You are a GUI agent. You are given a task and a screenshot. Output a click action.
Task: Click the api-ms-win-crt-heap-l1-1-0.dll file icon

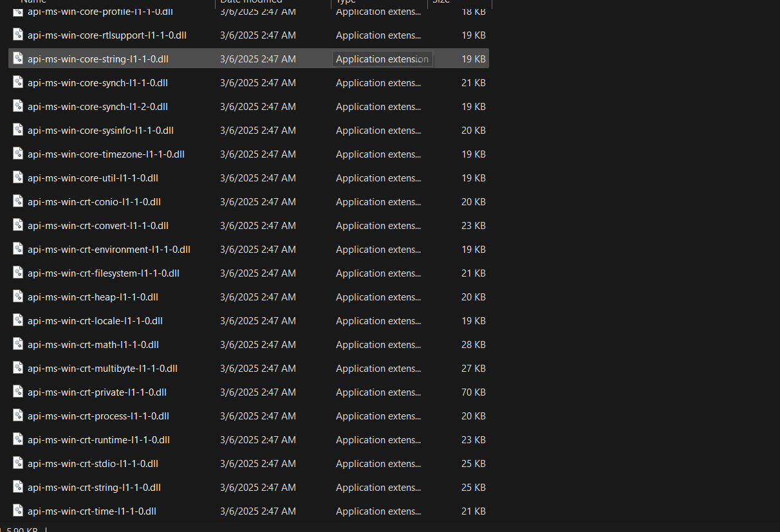[x=18, y=297]
